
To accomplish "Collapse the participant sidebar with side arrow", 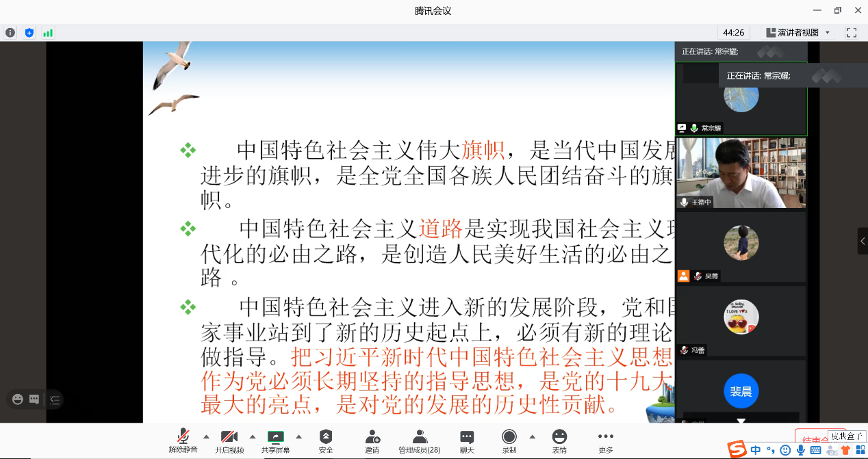I will click(863, 241).
